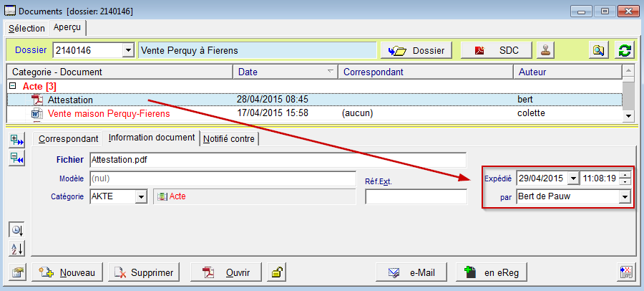
Task: Click the Expédié date 29/04/2015 field
Action: [x=542, y=178]
